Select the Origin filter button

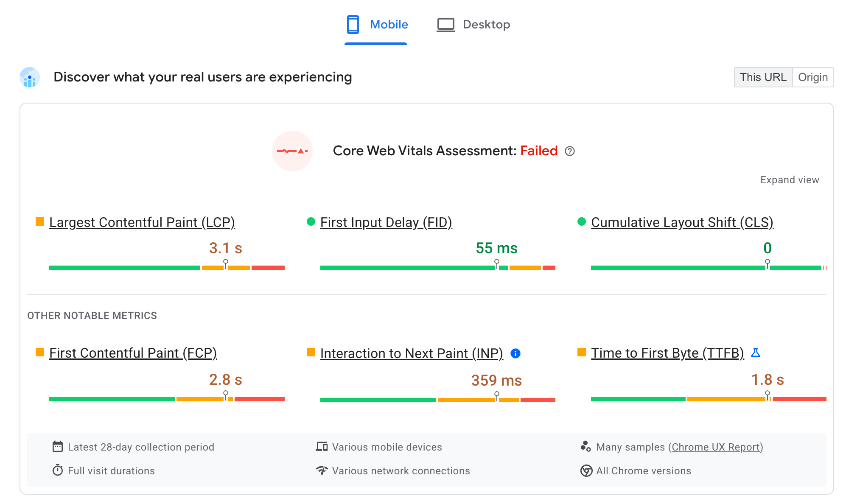click(x=813, y=77)
